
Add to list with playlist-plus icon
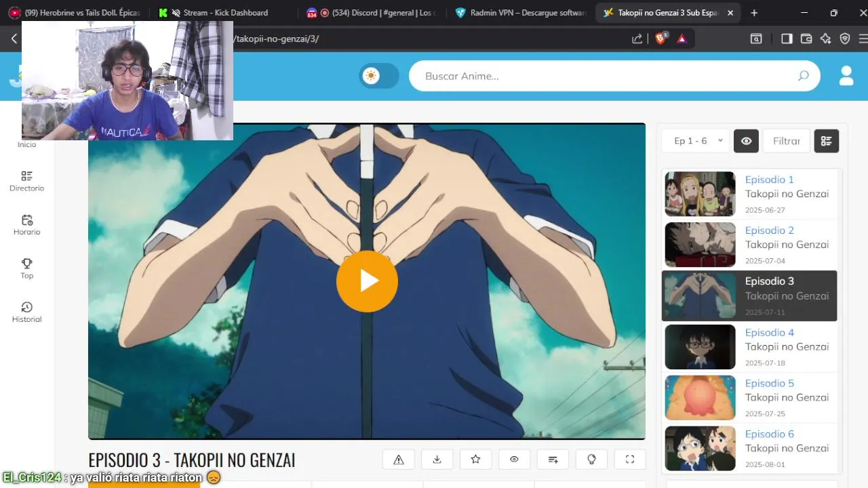(553, 460)
